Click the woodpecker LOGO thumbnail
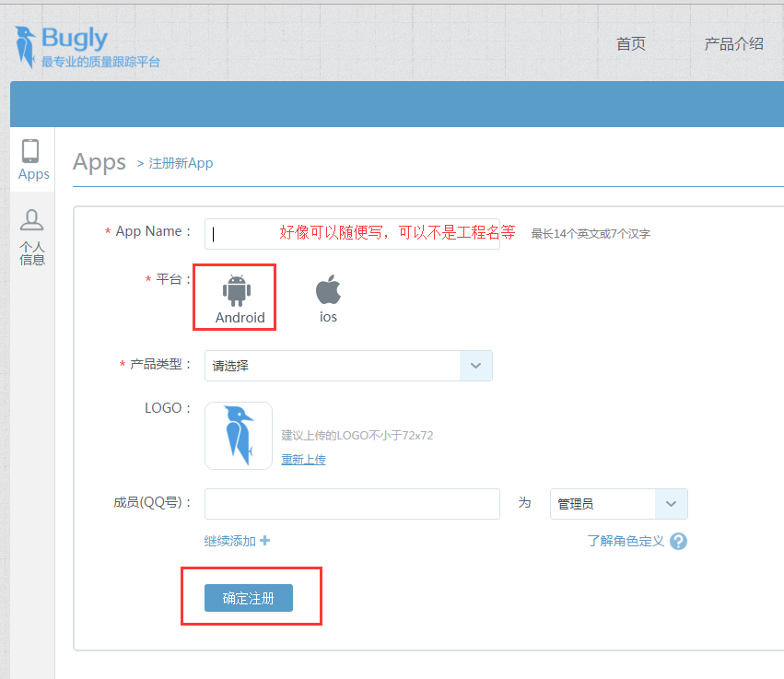This screenshot has height=679, width=784. (239, 436)
